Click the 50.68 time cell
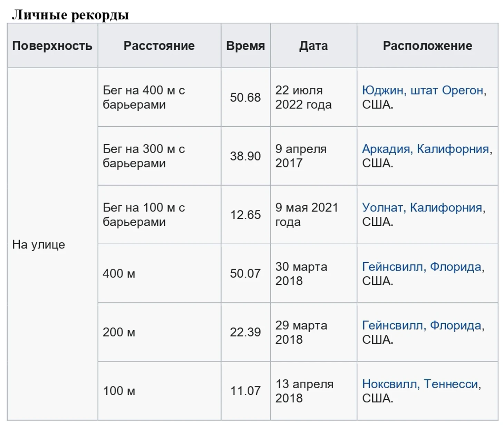 pyautogui.click(x=245, y=98)
